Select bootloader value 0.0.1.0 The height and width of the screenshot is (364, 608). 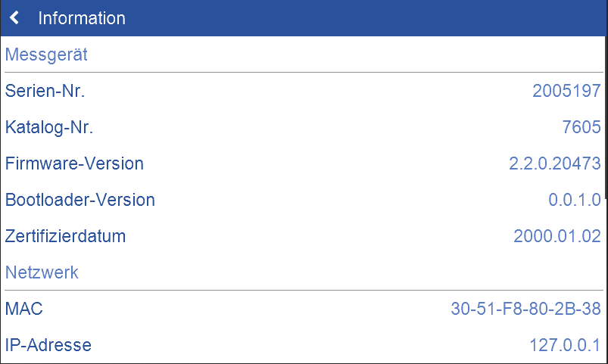pos(575,200)
